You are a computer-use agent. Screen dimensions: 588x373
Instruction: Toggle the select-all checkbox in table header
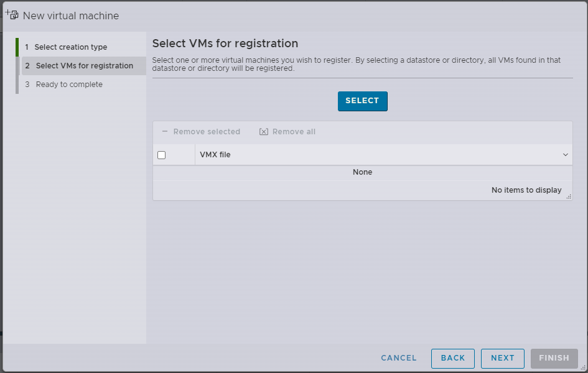tap(162, 155)
